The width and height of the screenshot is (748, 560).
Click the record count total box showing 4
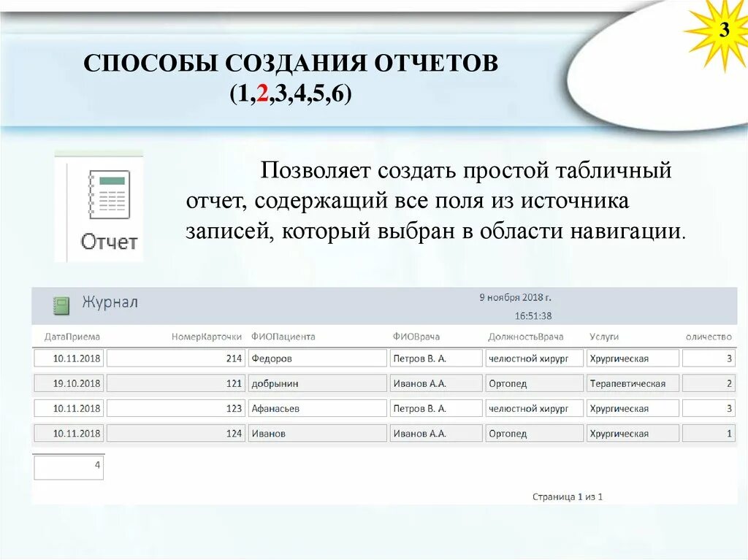(69, 467)
